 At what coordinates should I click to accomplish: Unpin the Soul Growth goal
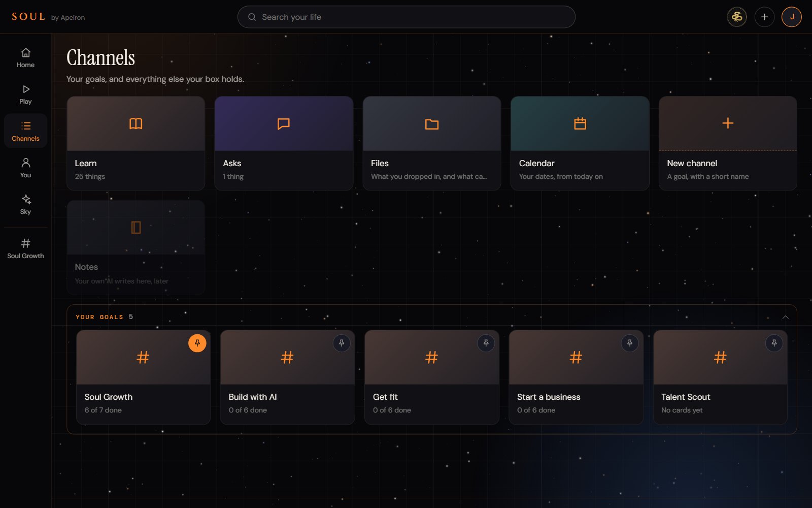coord(197,343)
